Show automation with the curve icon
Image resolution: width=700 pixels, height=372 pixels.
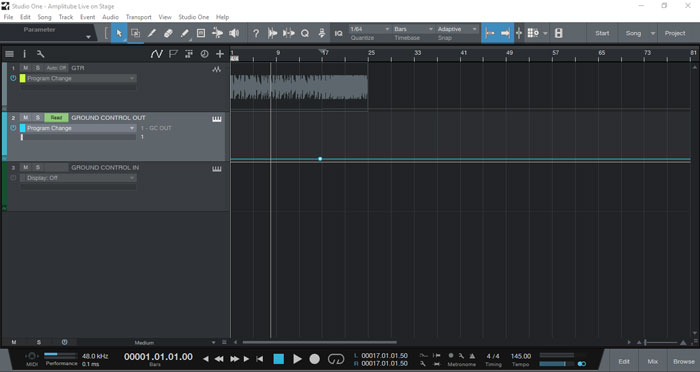pyautogui.click(x=156, y=54)
